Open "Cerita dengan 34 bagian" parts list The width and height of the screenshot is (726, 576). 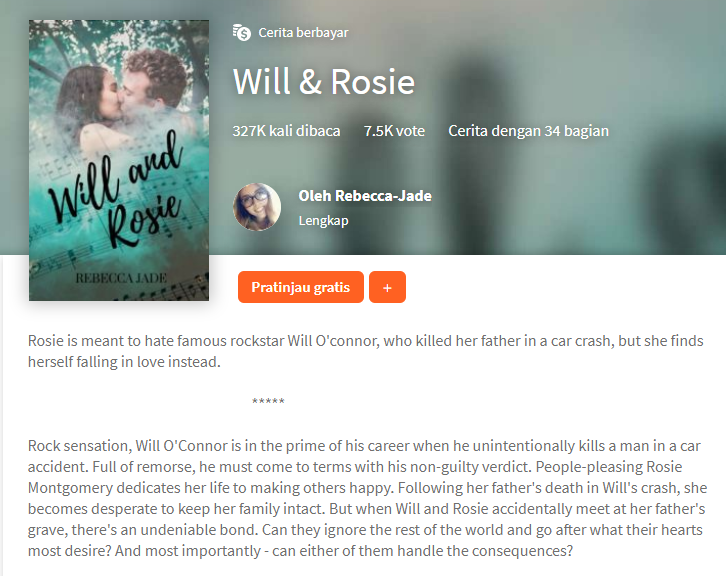528,131
